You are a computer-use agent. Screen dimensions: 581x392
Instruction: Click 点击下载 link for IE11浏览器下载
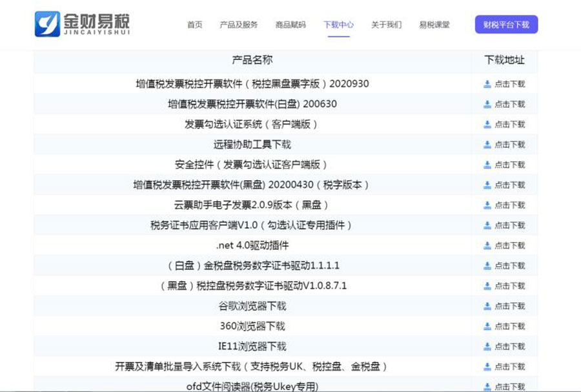point(510,347)
